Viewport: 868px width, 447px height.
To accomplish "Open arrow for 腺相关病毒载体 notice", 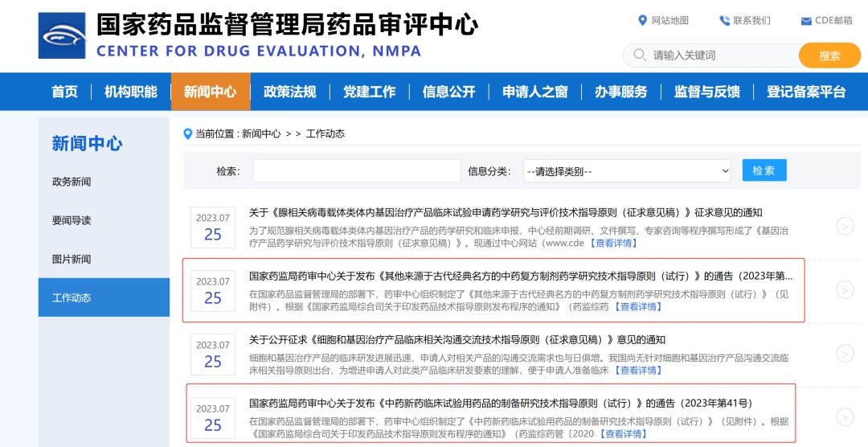I will coord(845,226).
